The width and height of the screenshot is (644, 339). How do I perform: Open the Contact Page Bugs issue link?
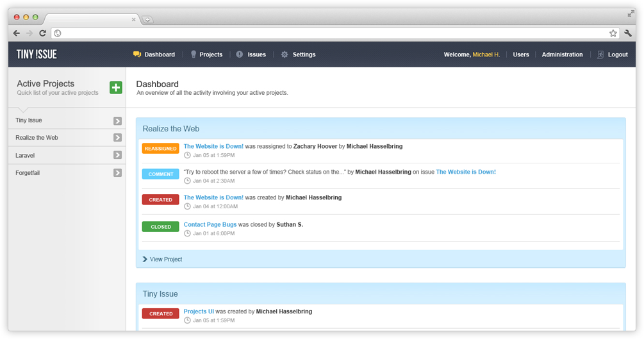pos(210,225)
